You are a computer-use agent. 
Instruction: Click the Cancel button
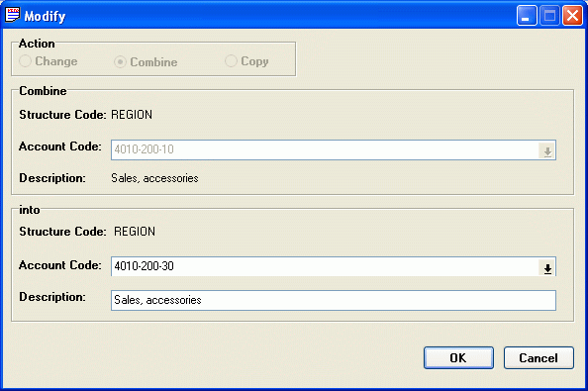(x=539, y=357)
